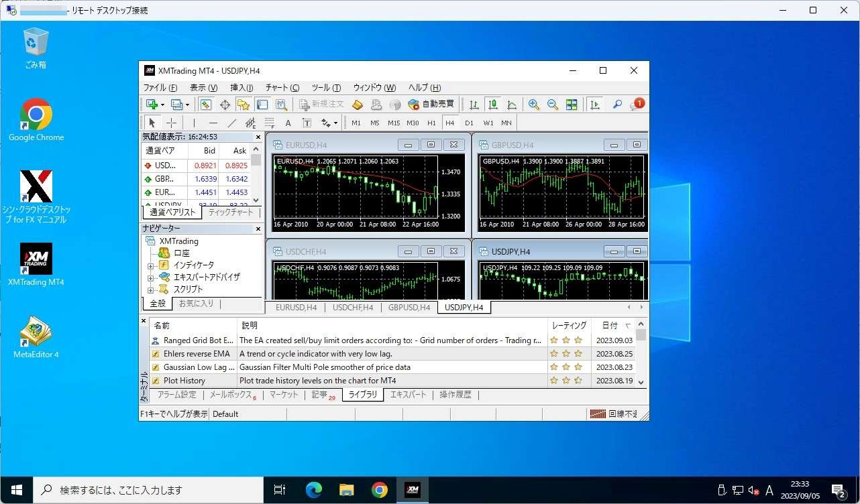Open Microsoft Edge from the taskbar
This screenshot has height=504, width=860.
point(314,490)
